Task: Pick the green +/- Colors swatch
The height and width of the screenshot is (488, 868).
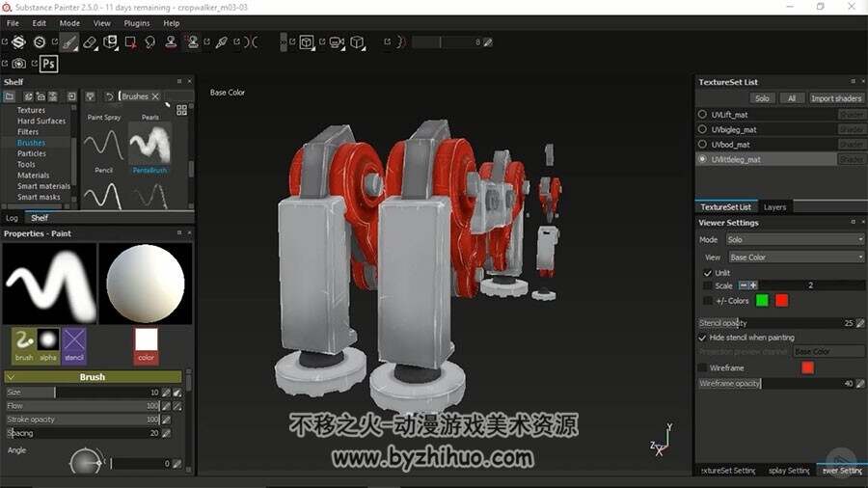Action: click(x=762, y=301)
